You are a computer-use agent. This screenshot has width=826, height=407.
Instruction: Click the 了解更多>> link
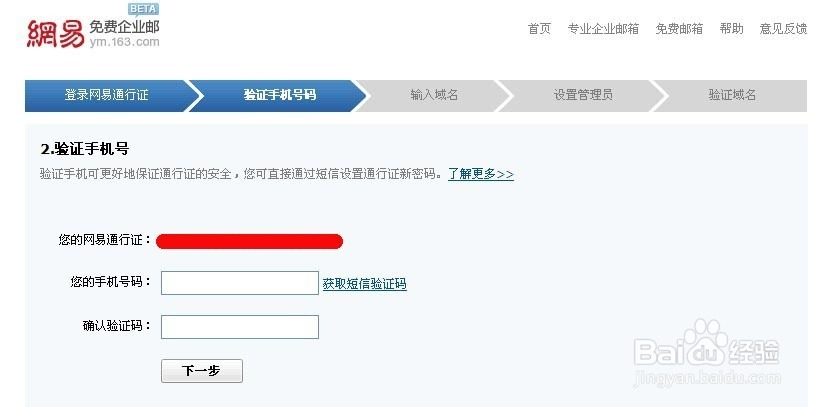(x=480, y=174)
